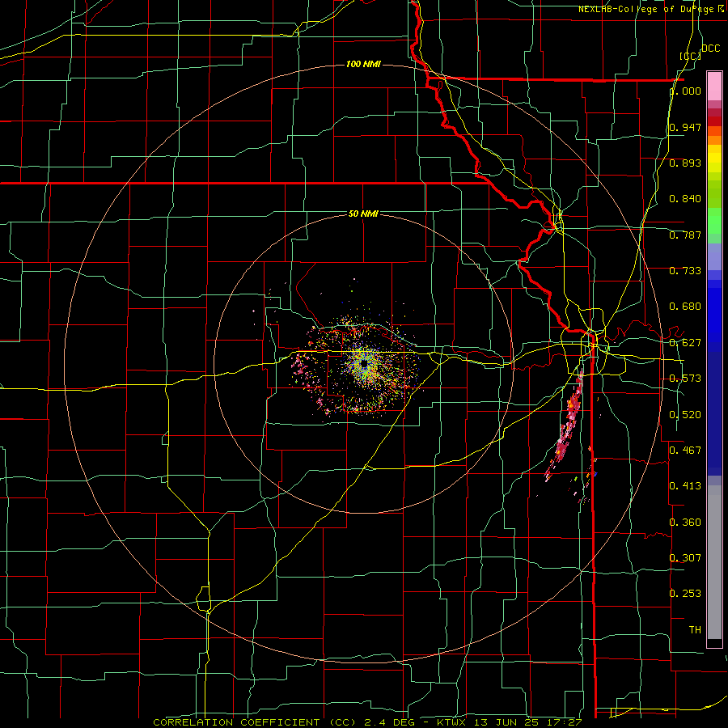Click the 0.307 scale value
728x728 pixels.
click(x=685, y=558)
